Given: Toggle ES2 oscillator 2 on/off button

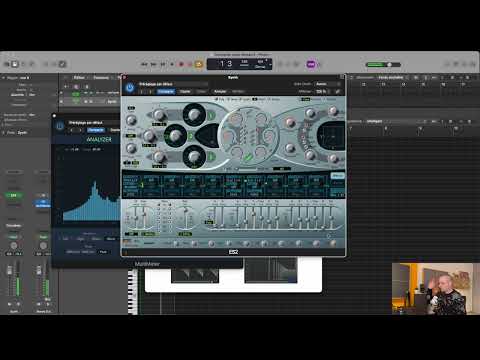Looking at the screenshot, I should [x=190, y=136].
